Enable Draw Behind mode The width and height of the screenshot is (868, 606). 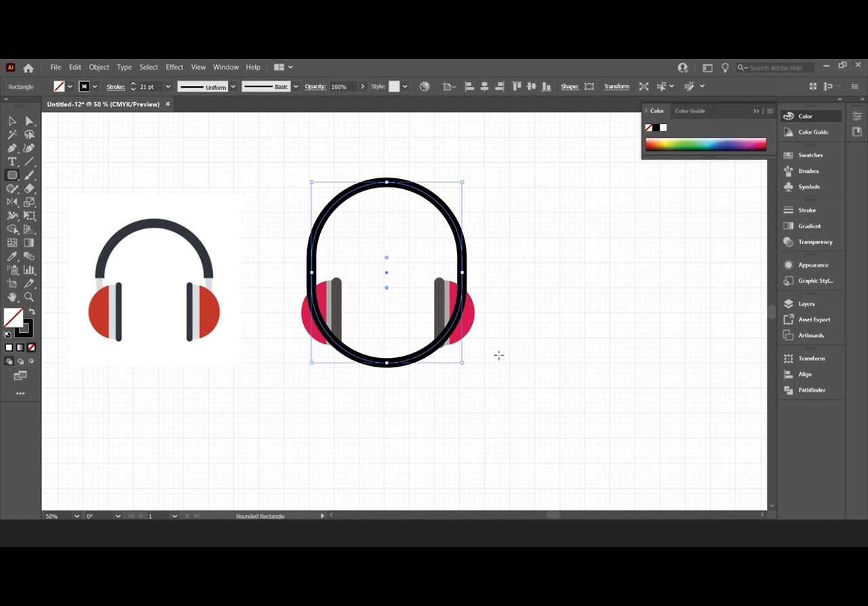tap(20, 361)
